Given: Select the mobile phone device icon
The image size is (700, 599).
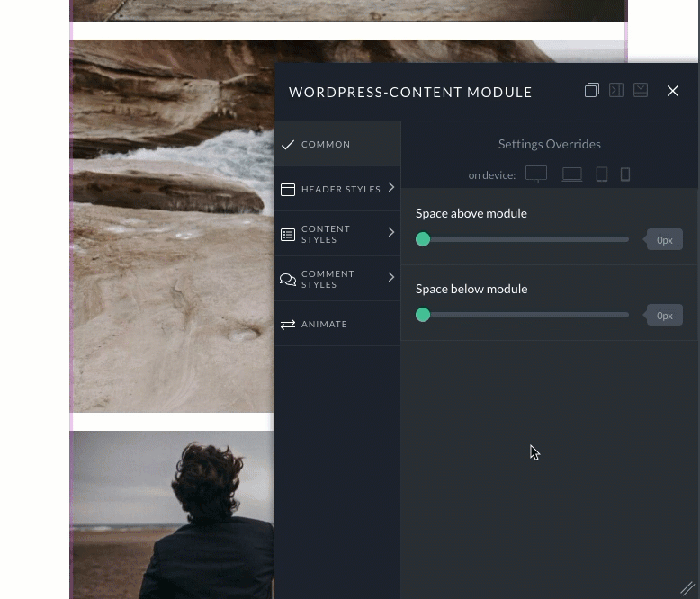Looking at the screenshot, I should 625,174.
